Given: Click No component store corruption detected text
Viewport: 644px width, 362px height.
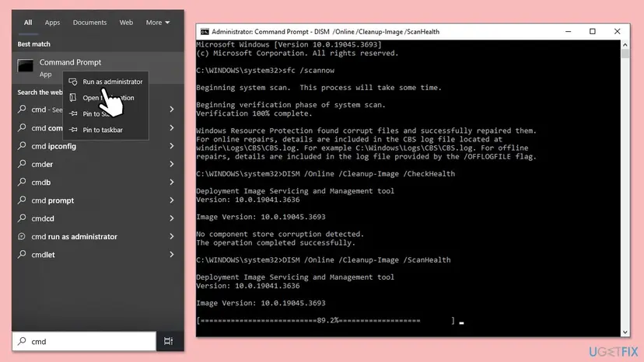Looking at the screenshot, I should point(280,234).
